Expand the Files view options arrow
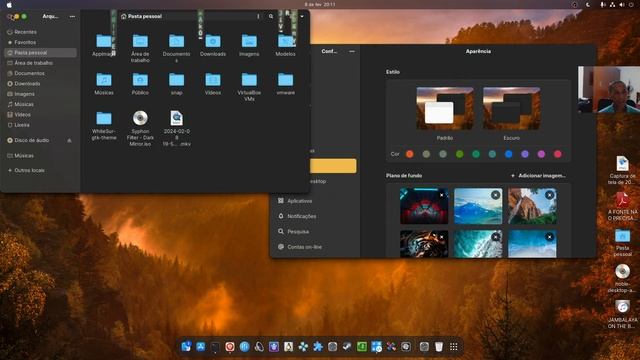Image resolution: width=640 pixels, height=360 pixels. pyautogui.click(x=302, y=16)
